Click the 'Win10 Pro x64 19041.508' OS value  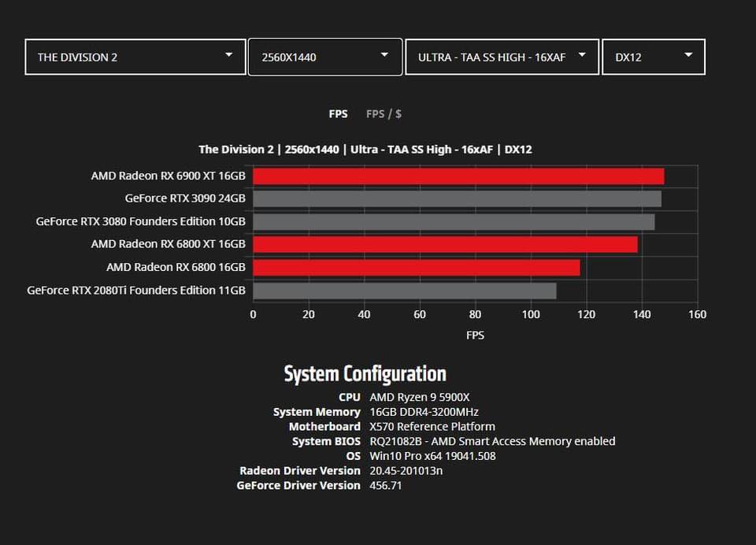(432, 456)
